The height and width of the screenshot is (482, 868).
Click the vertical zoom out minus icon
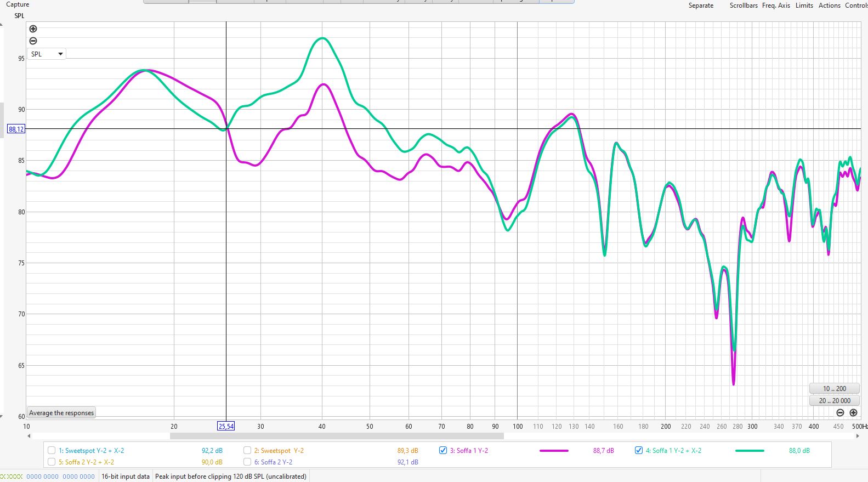(33, 41)
